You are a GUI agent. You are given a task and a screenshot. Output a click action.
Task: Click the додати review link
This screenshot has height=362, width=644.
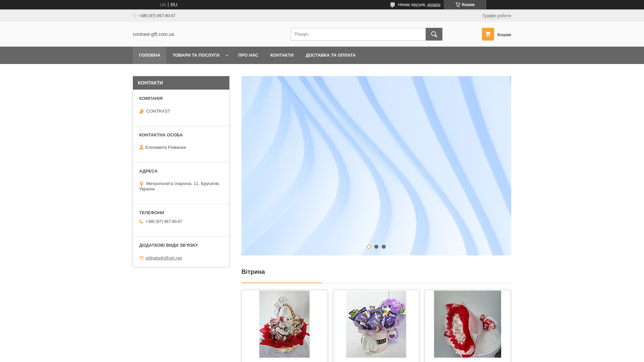pos(434,5)
